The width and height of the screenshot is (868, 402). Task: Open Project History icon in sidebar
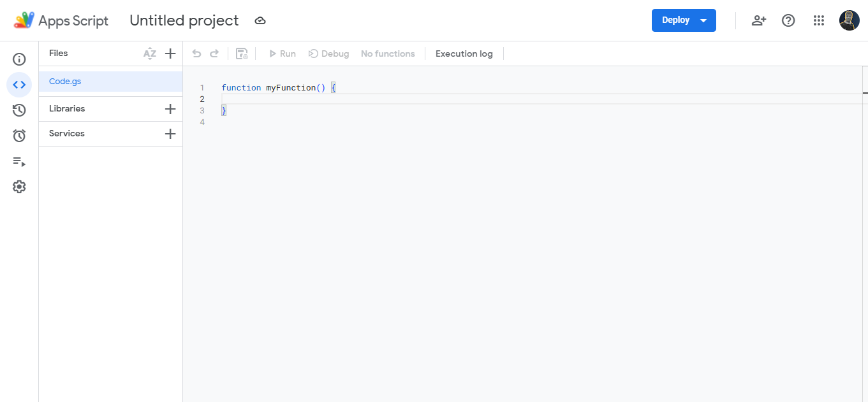19,110
